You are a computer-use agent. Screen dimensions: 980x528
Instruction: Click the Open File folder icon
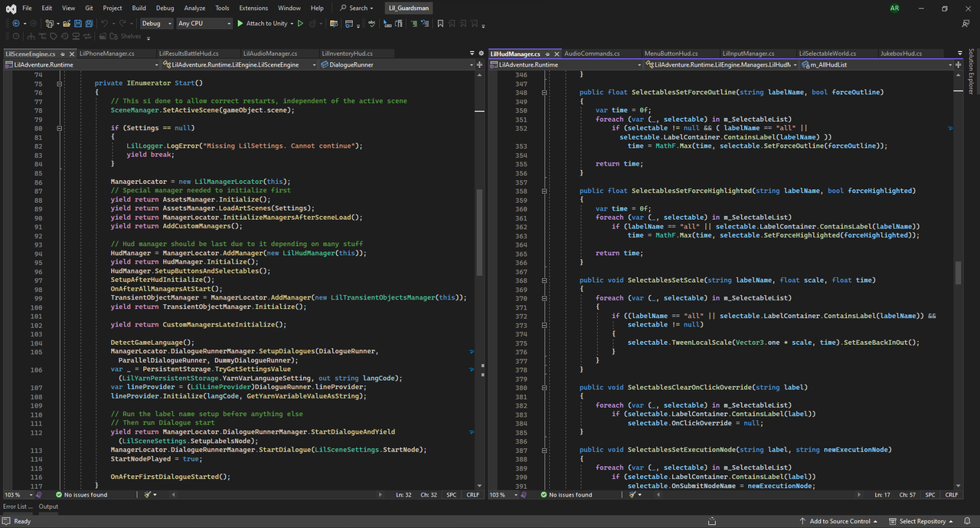65,24
